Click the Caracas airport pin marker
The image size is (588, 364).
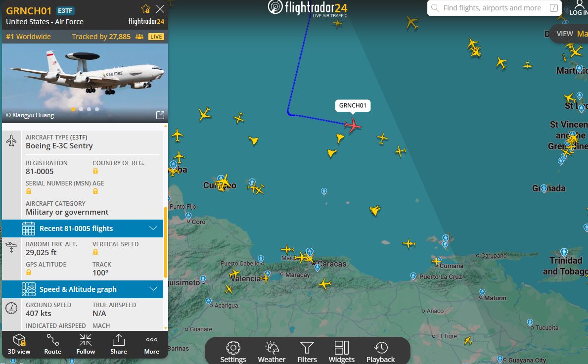317,268
